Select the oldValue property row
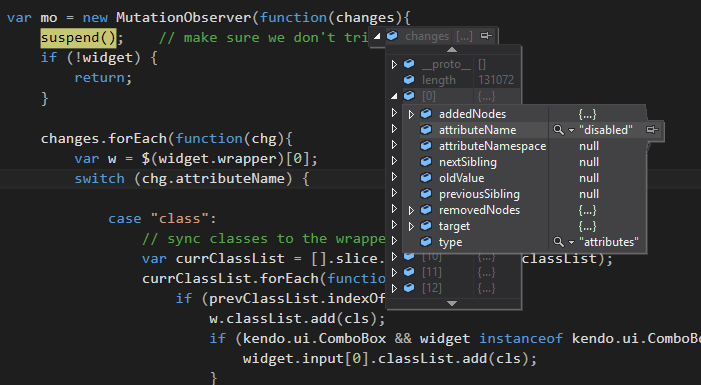Viewport: 701px width, 385px height. coord(532,178)
